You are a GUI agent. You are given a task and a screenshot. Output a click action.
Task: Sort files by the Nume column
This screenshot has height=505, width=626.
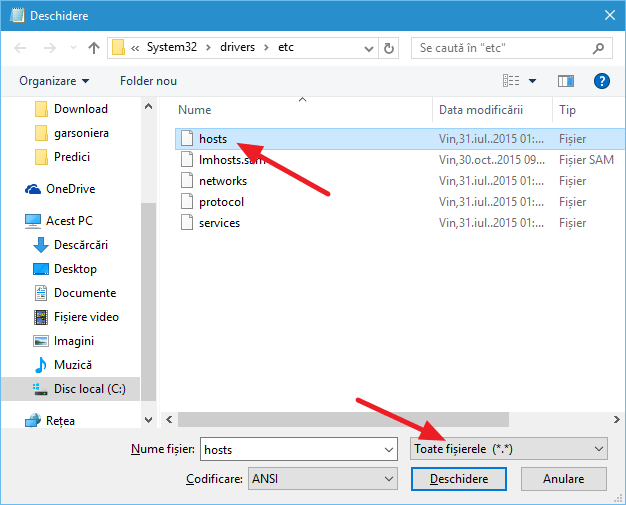click(x=194, y=110)
